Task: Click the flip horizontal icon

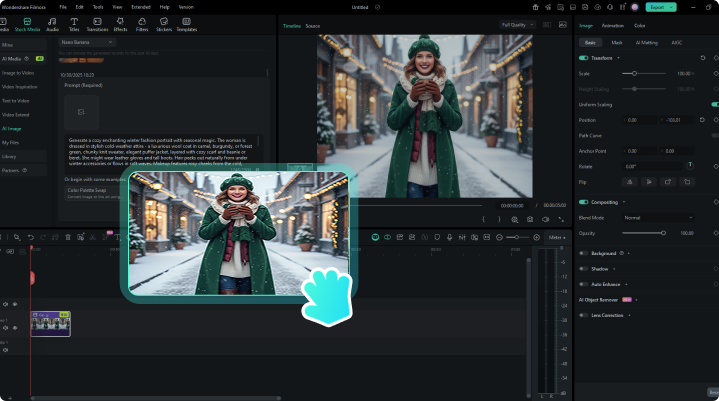Action: pyautogui.click(x=630, y=182)
